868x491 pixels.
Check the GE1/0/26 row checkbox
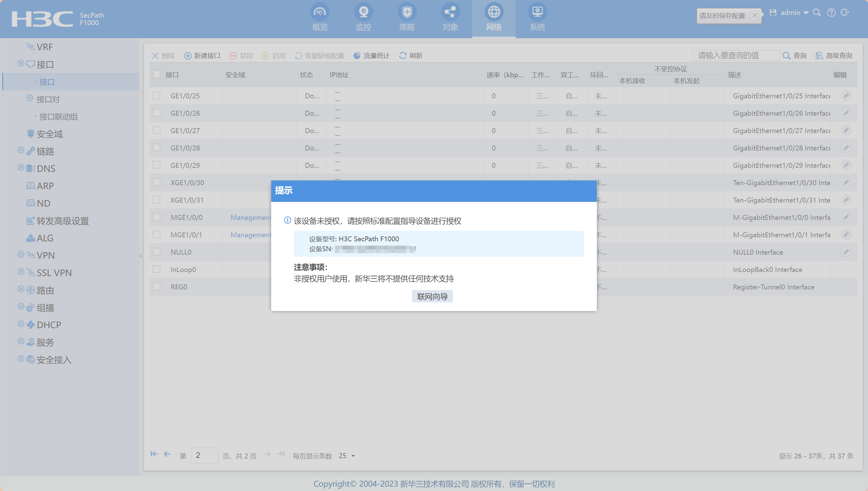click(156, 113)
